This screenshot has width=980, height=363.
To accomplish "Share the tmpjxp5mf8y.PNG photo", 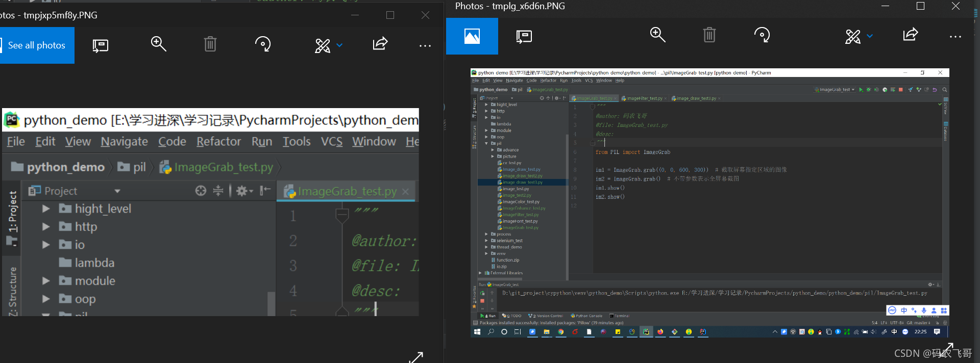I will point(380,44).
